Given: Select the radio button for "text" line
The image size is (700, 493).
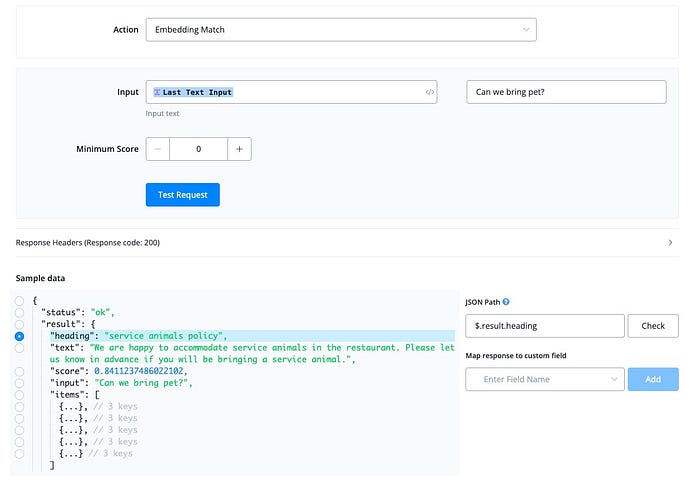Looking at the screenshot, I should pyautogui.click(x=19, y=348).
